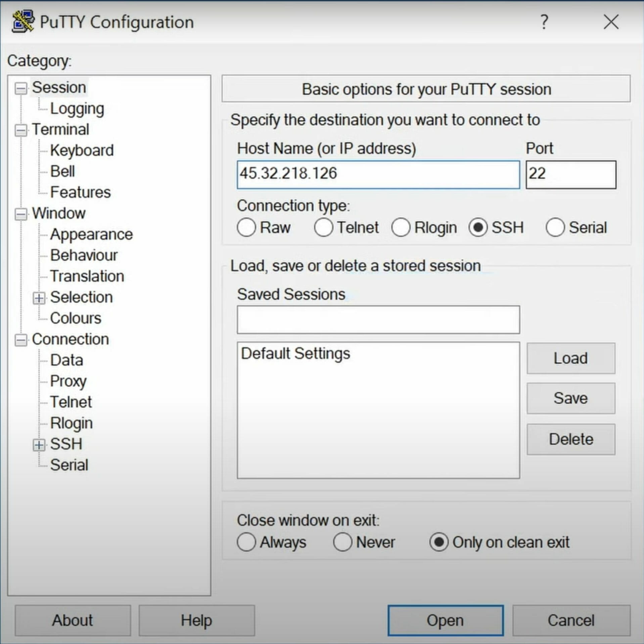The width and height of the screenshot is (644, 644).
Task: Go to Behaviour settings
Action: point(84,255)
